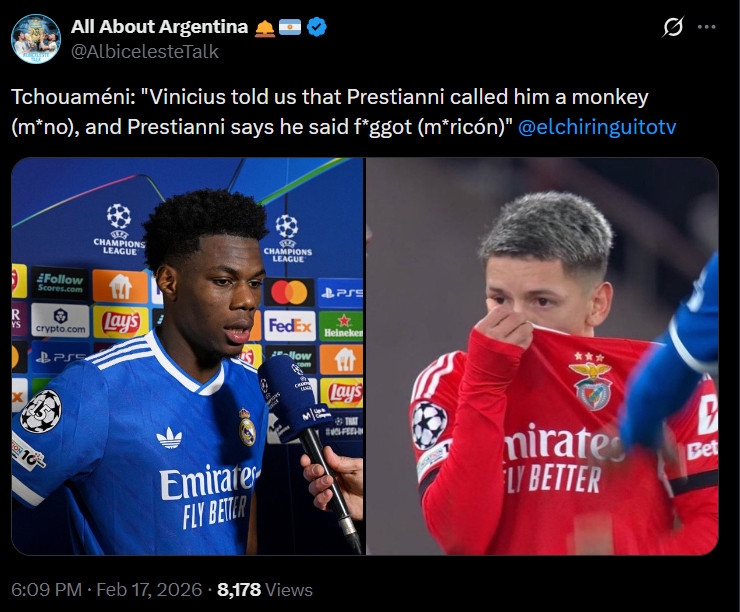This screenshot has height=612, width=740.
Task: Open the right red-jersey photo thumbnail
Action: (542, 356)
